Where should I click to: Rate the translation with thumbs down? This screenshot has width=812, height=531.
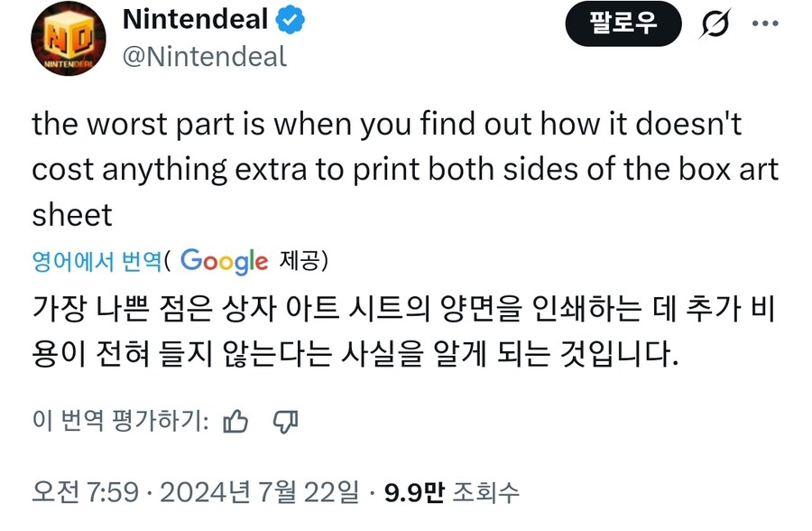click(285, 421)
